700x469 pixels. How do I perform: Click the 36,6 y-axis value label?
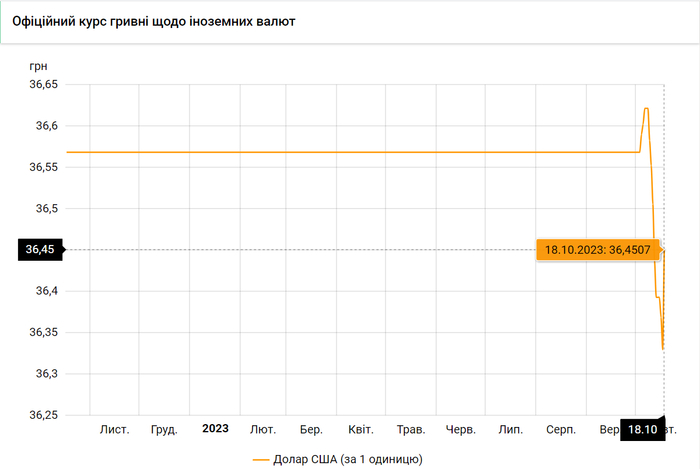[x=45, y=126]
